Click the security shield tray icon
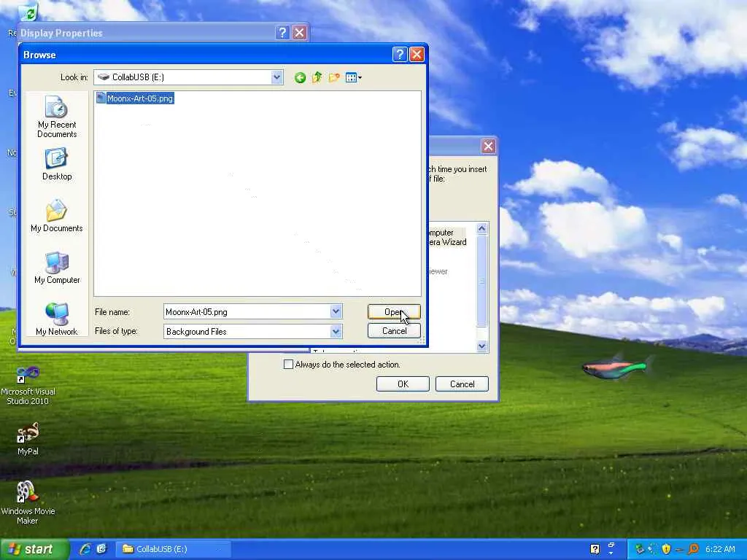747x560 pixels. pyautogui.click(x=666, y=549)
